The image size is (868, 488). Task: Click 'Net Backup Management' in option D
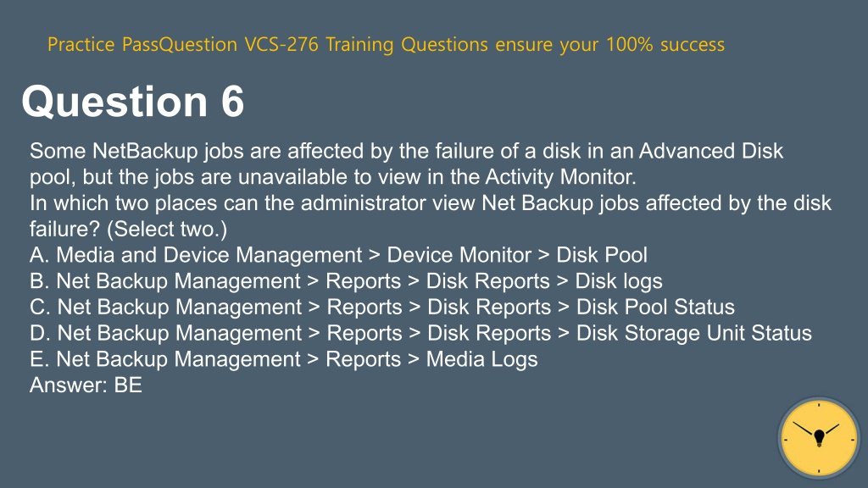[180, 333]
